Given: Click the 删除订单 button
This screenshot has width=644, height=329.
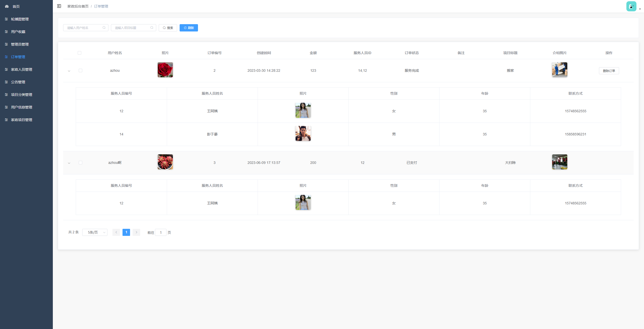Looking at the screenshot, I should 609,71.
